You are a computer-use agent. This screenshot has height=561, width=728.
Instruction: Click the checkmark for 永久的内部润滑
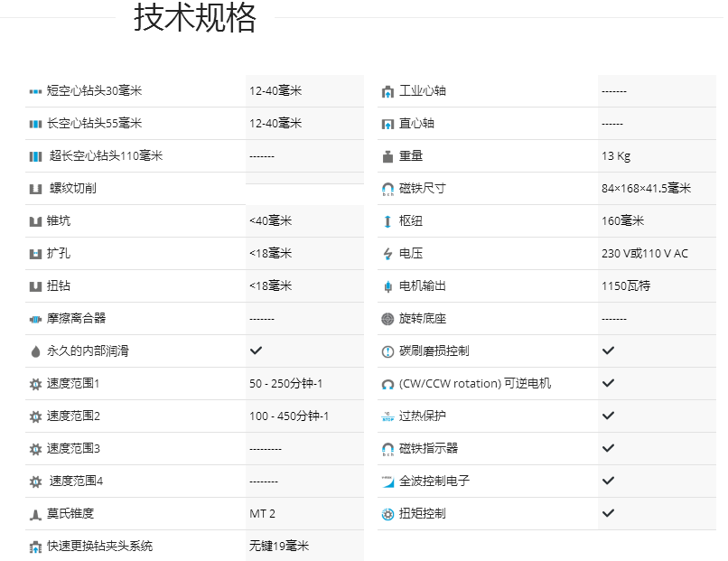click(x=256, y=351)
